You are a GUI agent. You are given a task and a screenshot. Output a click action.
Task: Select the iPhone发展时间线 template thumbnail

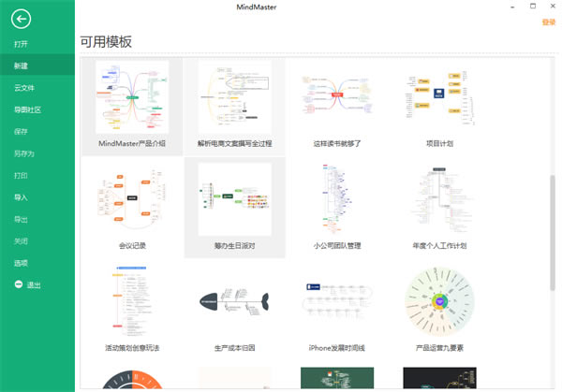click(337, 301)
